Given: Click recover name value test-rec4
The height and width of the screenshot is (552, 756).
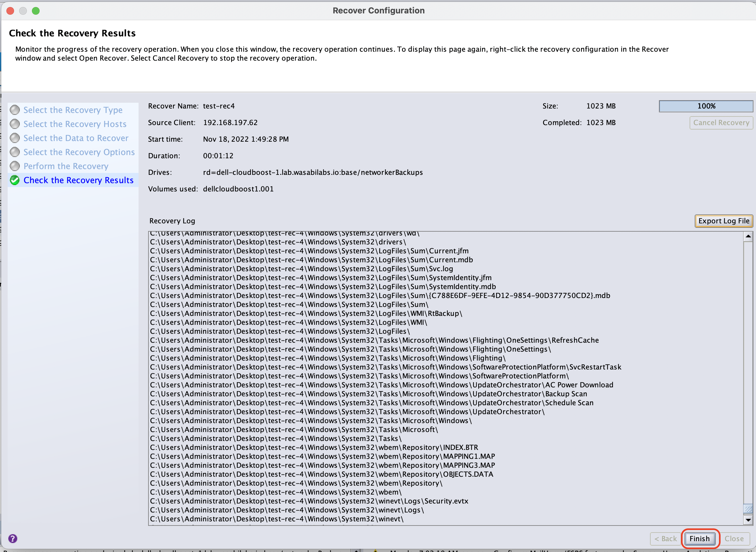Looking at the screenshot, I should tap(219, 106).
